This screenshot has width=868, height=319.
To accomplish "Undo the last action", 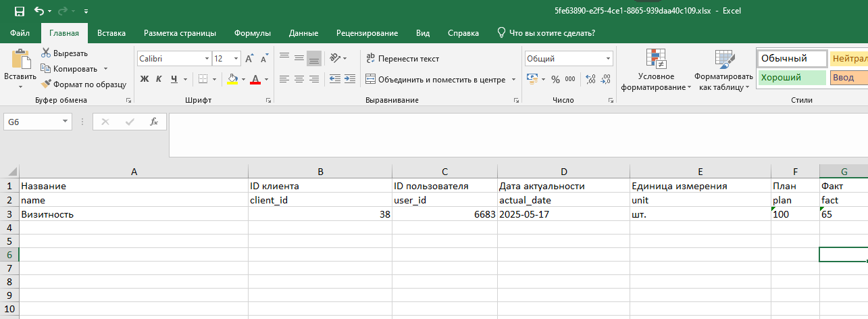I will click(x=39, y=11).
